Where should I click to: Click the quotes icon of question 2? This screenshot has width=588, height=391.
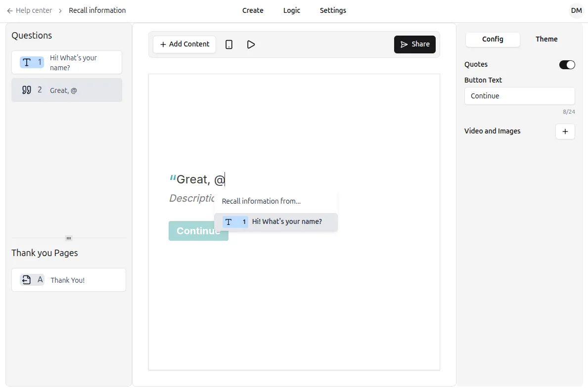[x=27, y=90]
